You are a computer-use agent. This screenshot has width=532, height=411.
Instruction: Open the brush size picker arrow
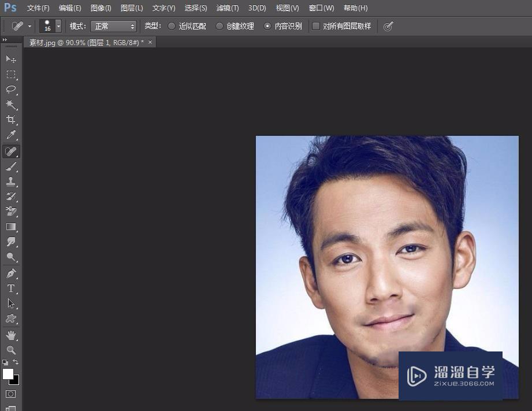click(x=58, y=26)
